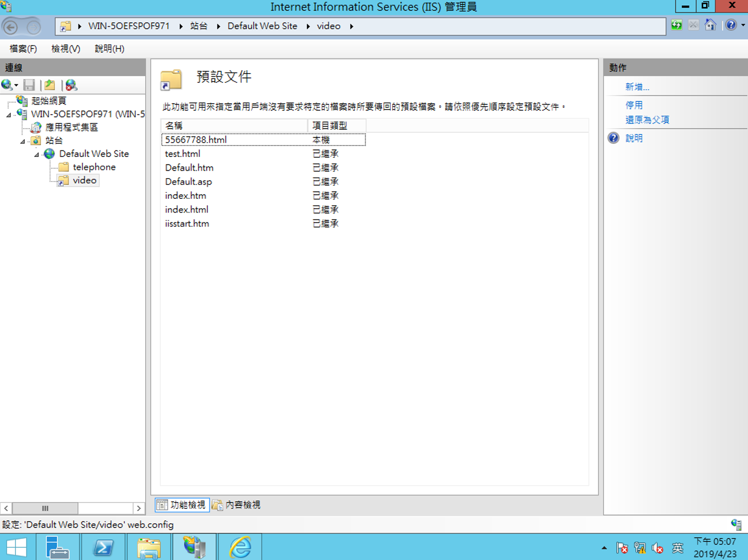Collapse the Default Web Site node
Viewport: 748px width, 560px height.
(x=37, y=155)
